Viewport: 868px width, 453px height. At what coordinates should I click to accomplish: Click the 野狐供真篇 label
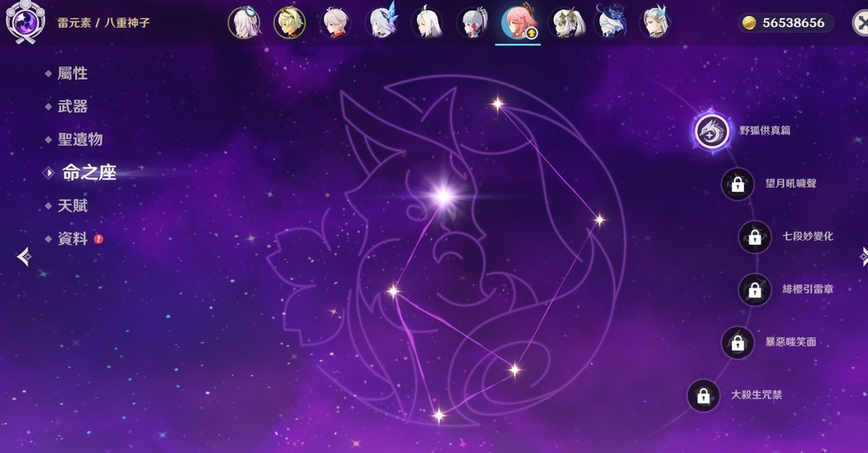(765, 131)
